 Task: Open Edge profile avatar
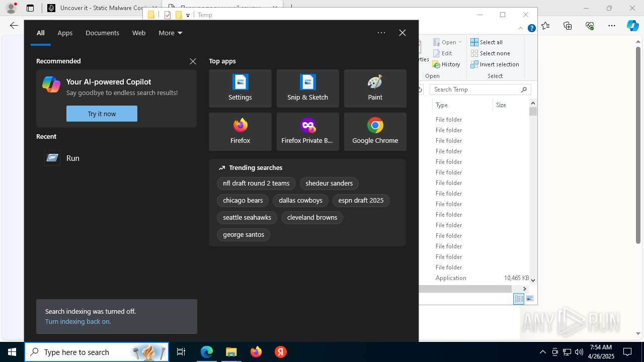tap(11, 8)
